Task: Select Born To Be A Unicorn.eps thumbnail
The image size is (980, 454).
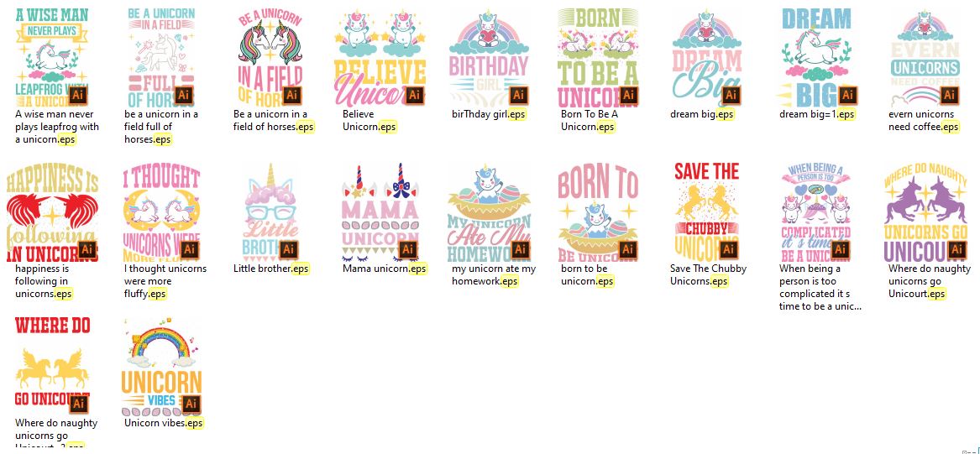Action: tap(598, 57)
